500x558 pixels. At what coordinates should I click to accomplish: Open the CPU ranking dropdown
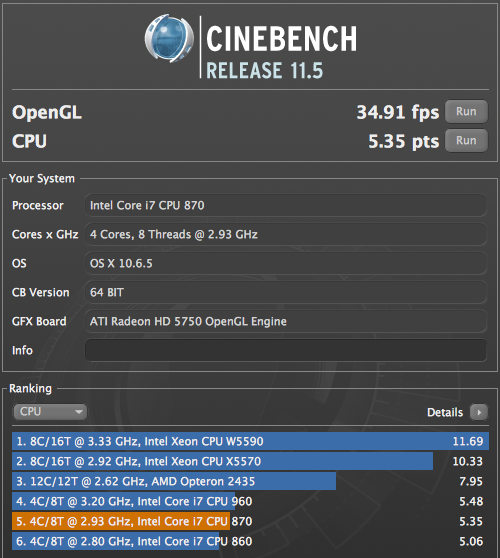point(50,412)
